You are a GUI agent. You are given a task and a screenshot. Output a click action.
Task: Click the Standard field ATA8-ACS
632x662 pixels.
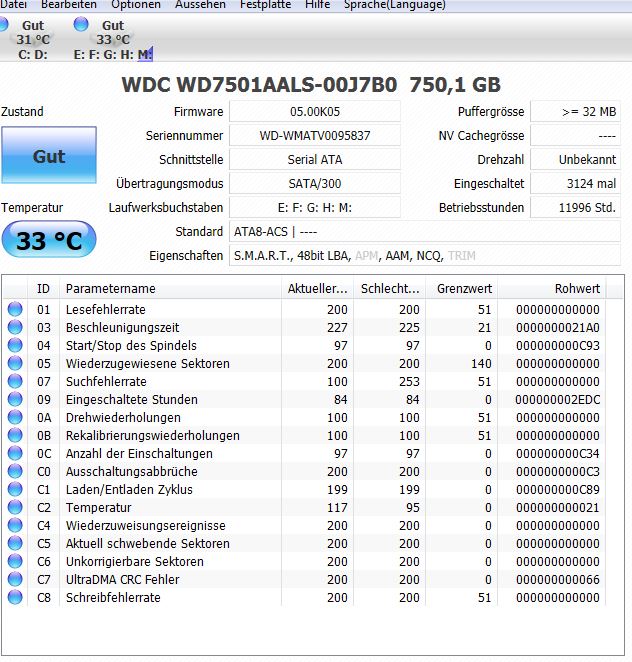[425, 232]
